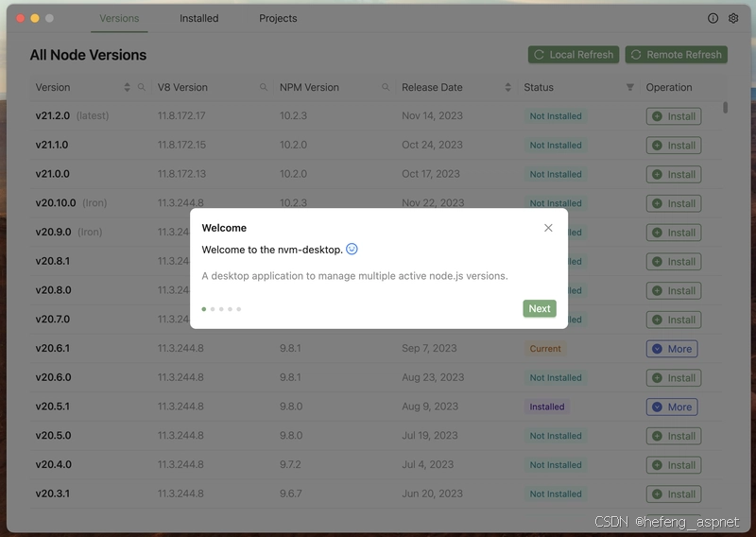Install Node v21.1.0

pos(674,146)
